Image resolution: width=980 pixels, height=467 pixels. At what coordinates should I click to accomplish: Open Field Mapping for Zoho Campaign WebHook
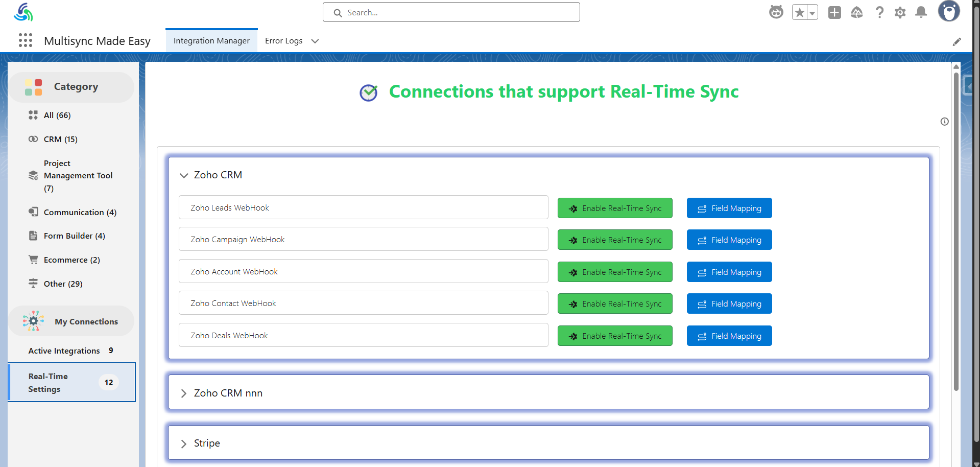[729, 240]
